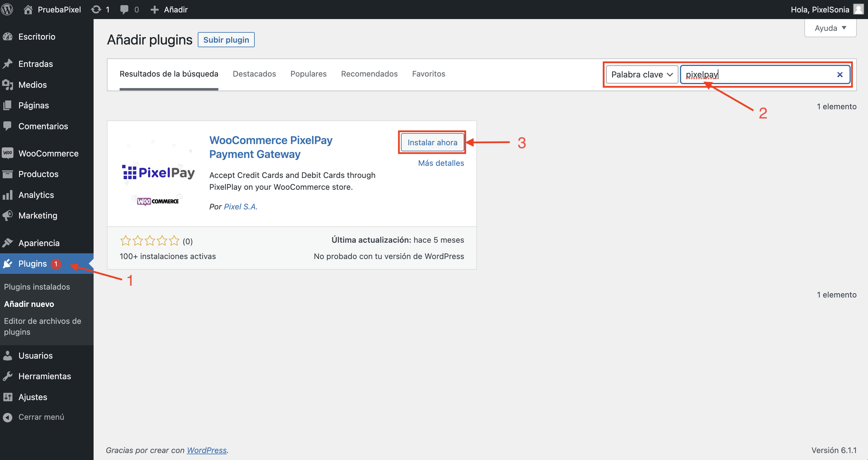Screen dimensions: 868x460
Task: Click the Cerrar menú label
Action: (41, 417)
